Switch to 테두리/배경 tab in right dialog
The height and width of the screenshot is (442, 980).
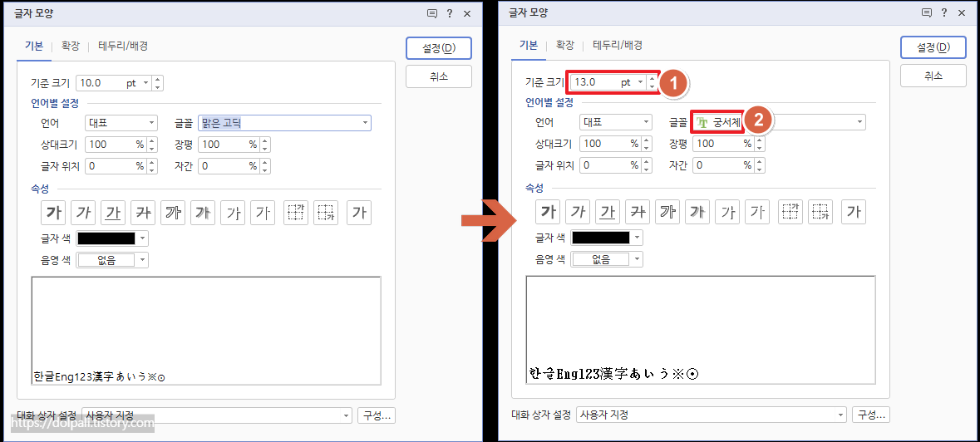[x=618, y=46]
